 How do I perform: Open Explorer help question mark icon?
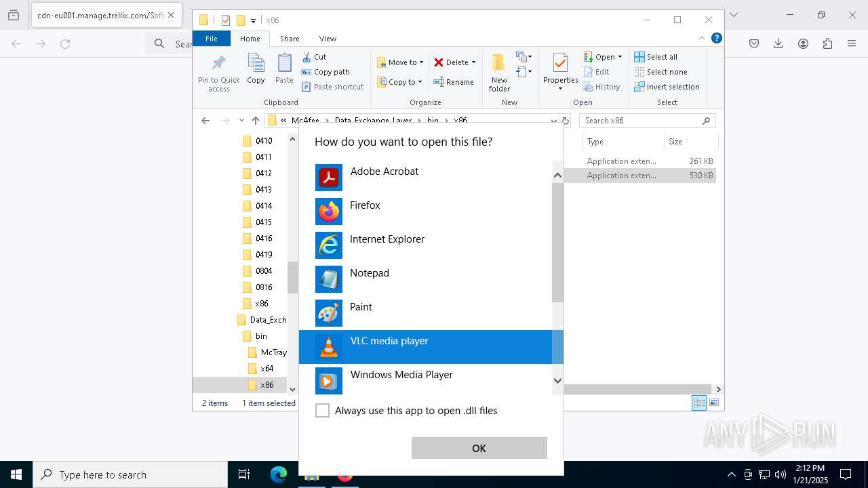716,38
